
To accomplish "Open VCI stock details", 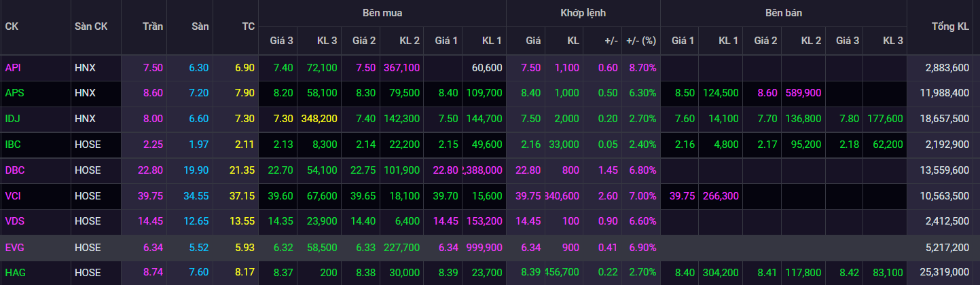I will pos(13,195).
